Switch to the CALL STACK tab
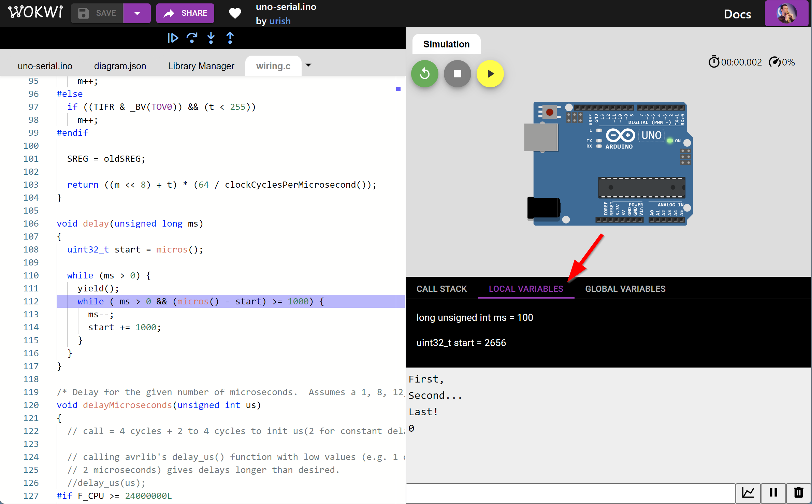This screenshot has height=504, width=812. point(441,288)
